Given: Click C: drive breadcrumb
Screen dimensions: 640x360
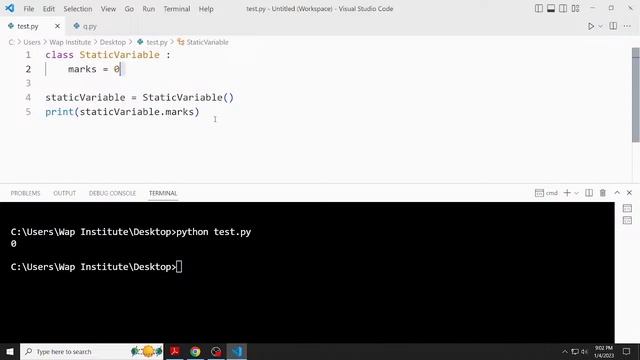Looking at the screenshot, I should tap(11, 42).
